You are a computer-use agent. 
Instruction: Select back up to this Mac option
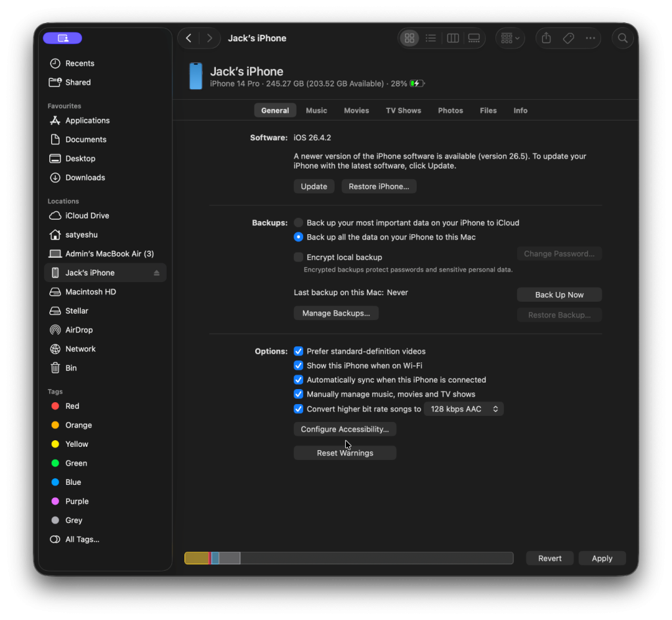pyautogui.click(x=299, y=237)
